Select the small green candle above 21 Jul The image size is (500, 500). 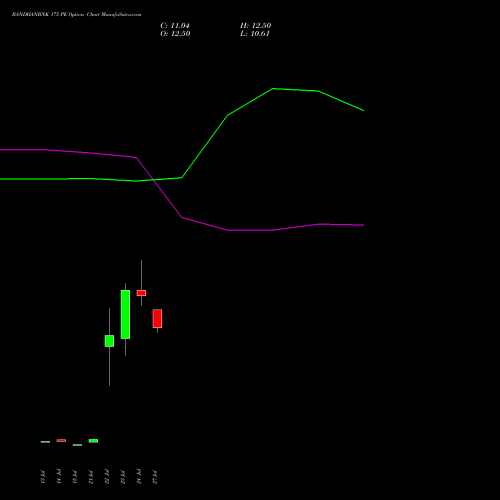click(x=93, y=441)
